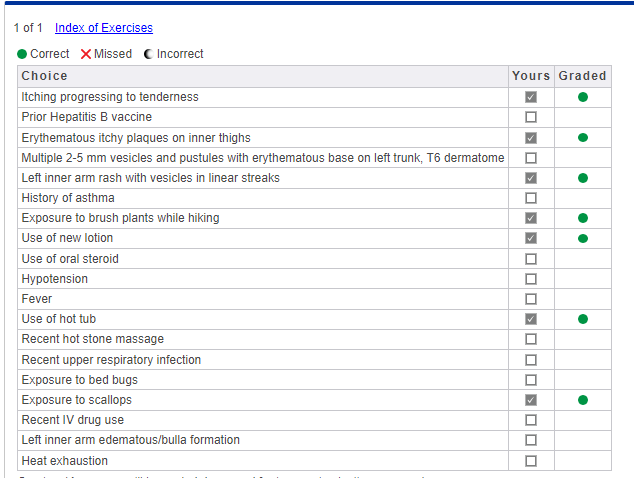The height and width of the screenshot is (490, 634).
Task: Click the Graded column header
Action: pos(582,76)
